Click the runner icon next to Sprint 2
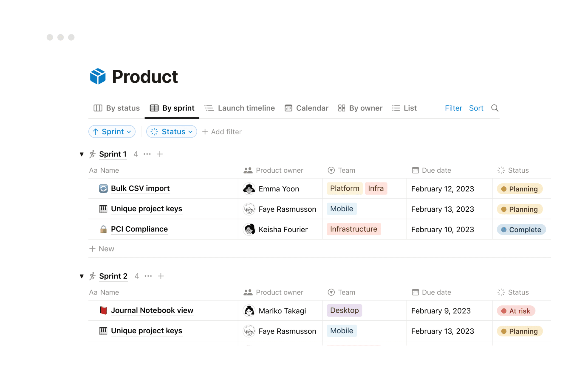Viewport: 588px width, 370px height. tap(92, 276)
